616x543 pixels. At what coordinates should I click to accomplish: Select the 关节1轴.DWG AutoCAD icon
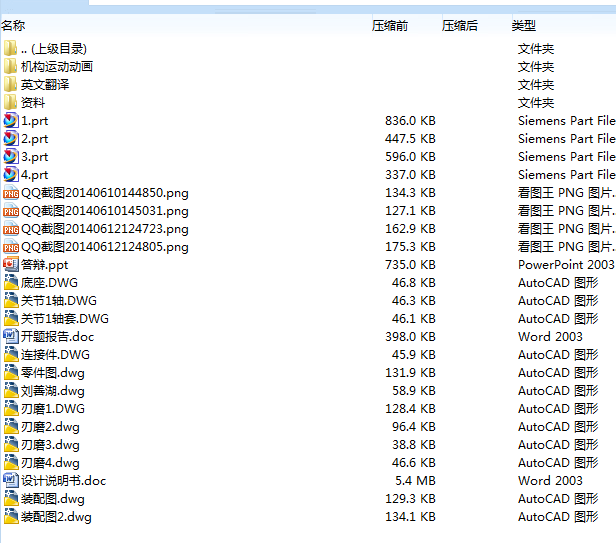pos(11,301)
